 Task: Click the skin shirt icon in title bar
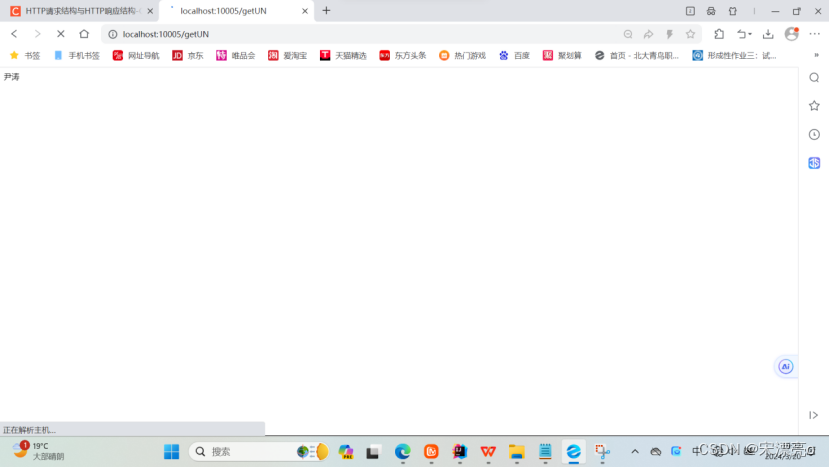733,11
